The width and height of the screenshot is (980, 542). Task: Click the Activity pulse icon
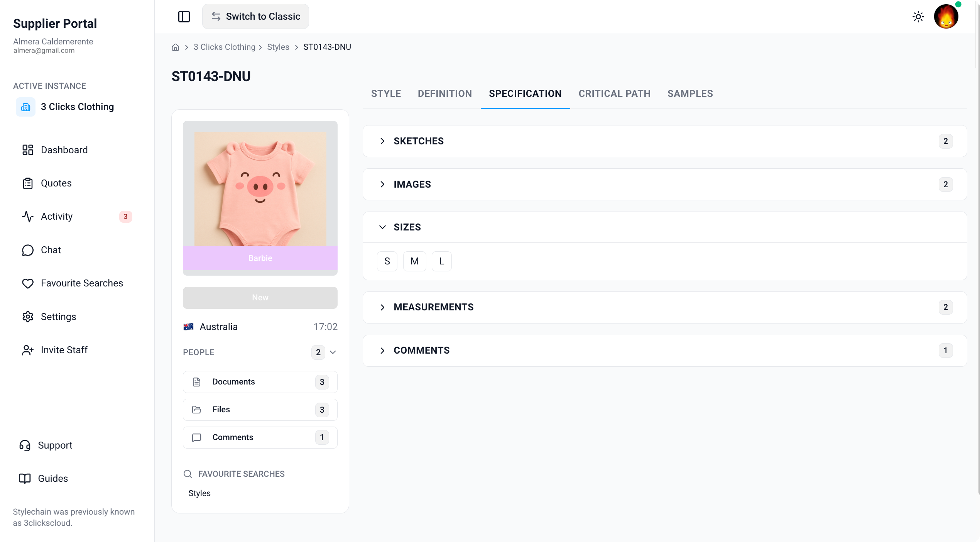point(28,217)
